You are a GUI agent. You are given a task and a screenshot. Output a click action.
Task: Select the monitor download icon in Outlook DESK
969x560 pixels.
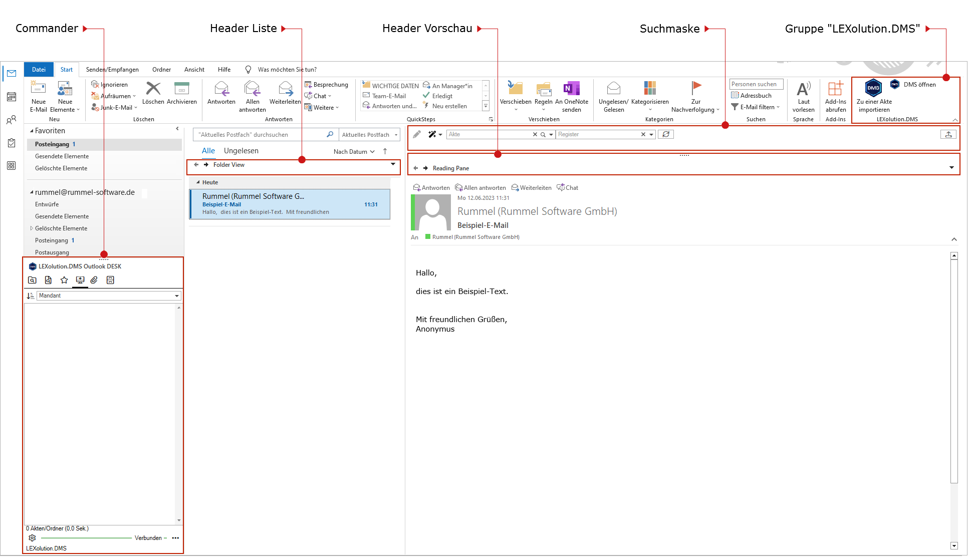pos(80,280)
